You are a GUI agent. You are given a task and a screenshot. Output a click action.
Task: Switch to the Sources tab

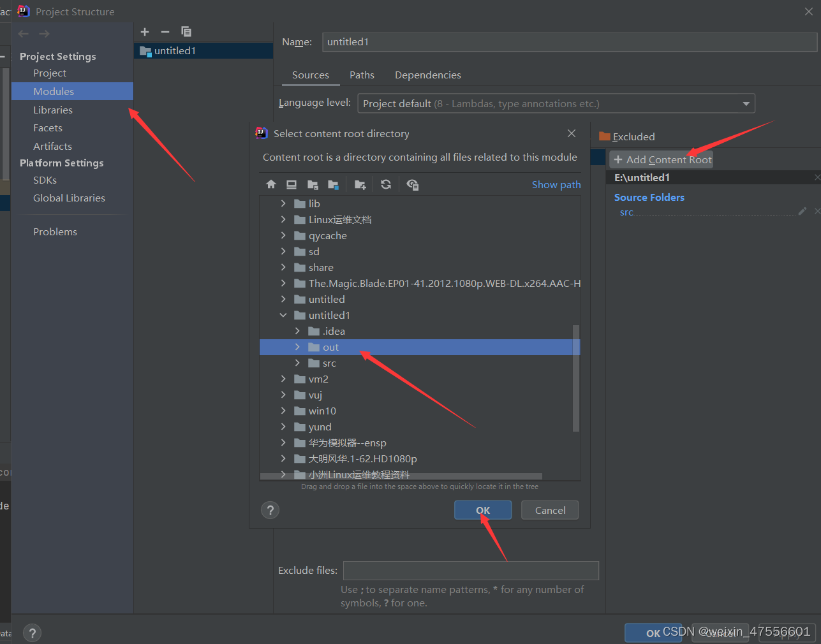311,75
